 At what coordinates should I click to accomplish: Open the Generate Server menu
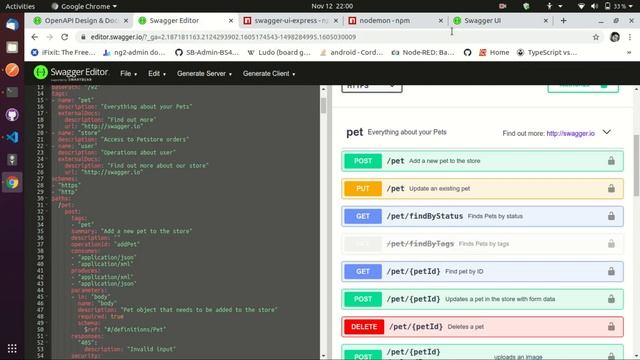(x=204, y=73)
